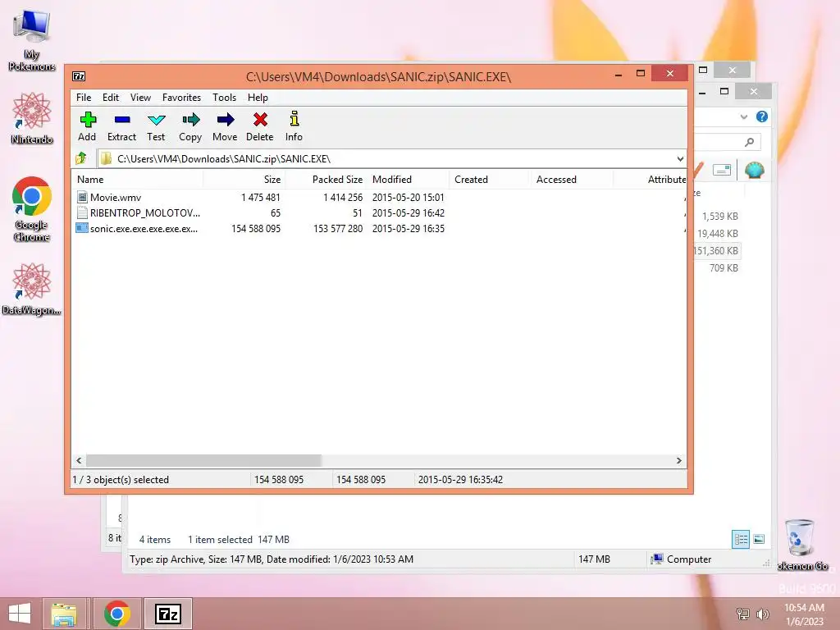Image resolution: width=840 pixels, height=630 pixels.
Task: Click status text '1 / 3 object(s) selected'
Action: coord(121,479)
